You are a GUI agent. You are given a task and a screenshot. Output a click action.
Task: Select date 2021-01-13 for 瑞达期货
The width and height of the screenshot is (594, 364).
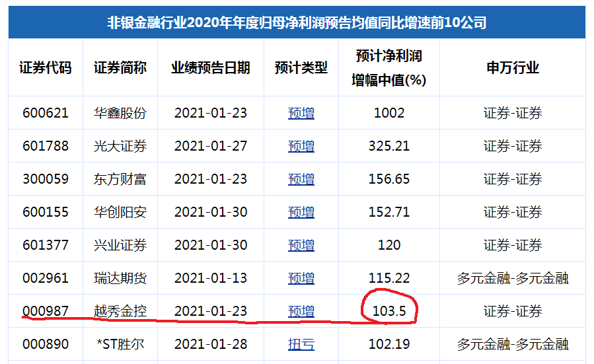coord(211,278)
